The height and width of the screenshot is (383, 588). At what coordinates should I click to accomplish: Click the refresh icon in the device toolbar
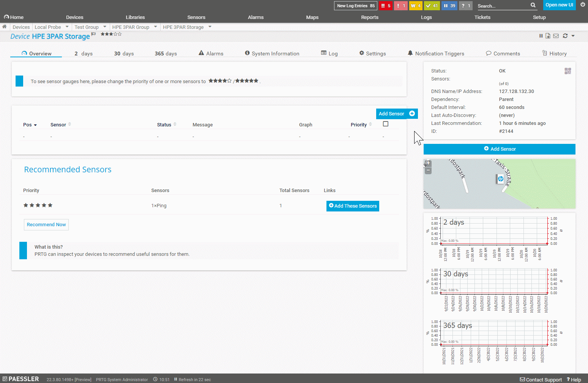click(x=565, y=36)
